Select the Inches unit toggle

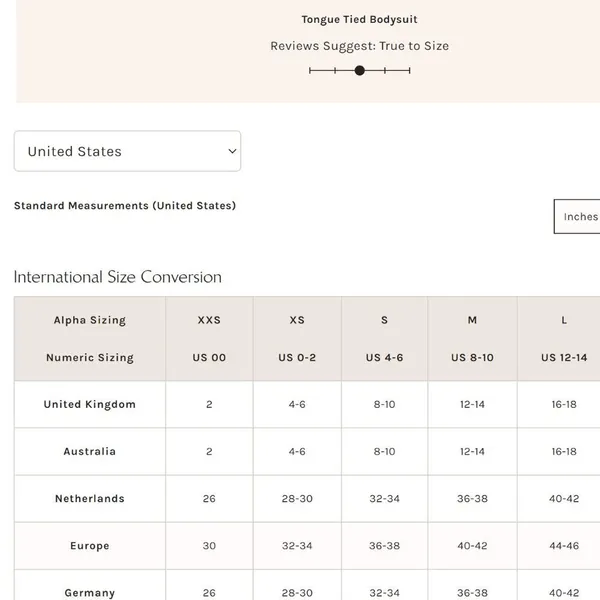(577, 216)
